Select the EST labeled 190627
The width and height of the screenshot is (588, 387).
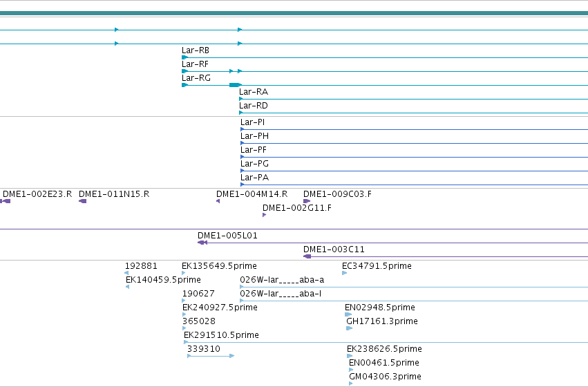coord(198,294)
